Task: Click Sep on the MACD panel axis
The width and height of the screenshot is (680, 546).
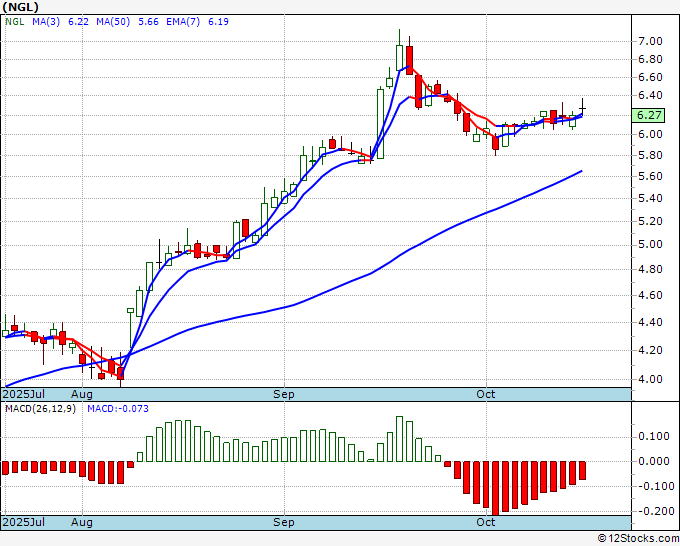Action: click(284, 522)
